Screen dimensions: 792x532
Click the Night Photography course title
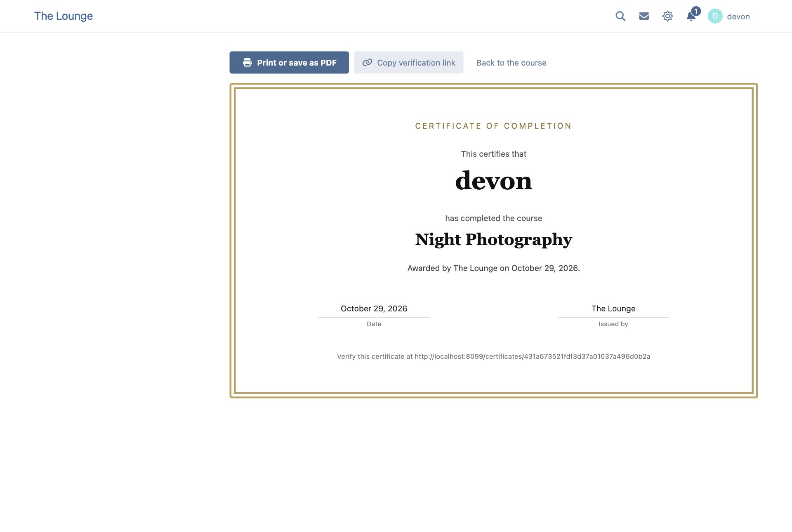[x=493, y=240]
